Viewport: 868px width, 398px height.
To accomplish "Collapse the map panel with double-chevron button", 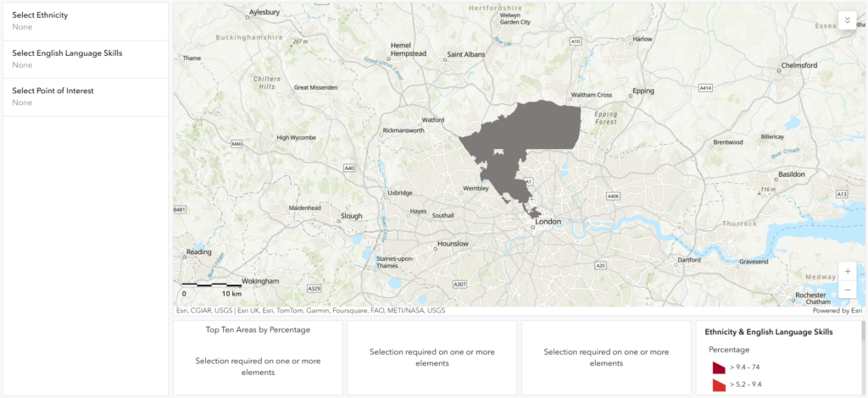I will pos(848,20).
